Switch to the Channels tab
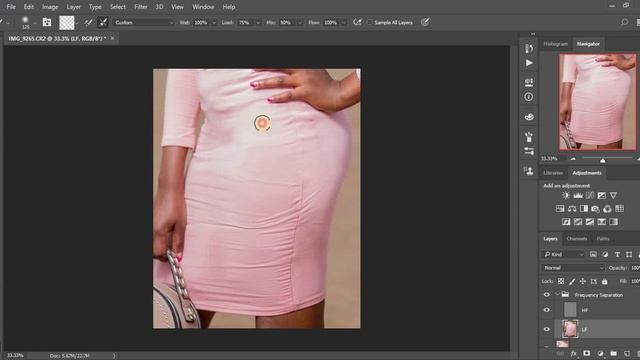This screenshot has height=360, width=640. (x=577, y=239)
